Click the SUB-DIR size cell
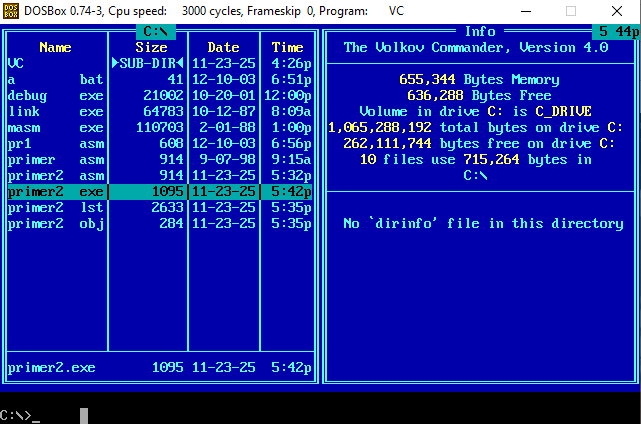 148,63
